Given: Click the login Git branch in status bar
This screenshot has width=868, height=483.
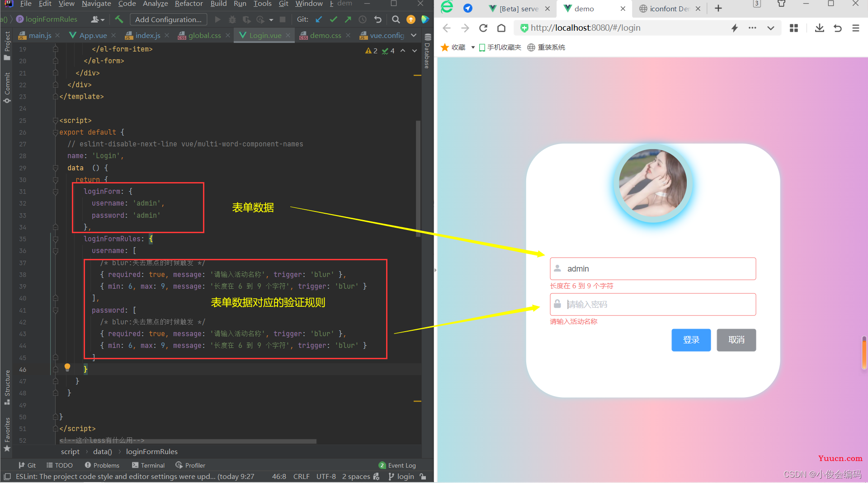Looking at the screenshot, I should pos(401,476).
